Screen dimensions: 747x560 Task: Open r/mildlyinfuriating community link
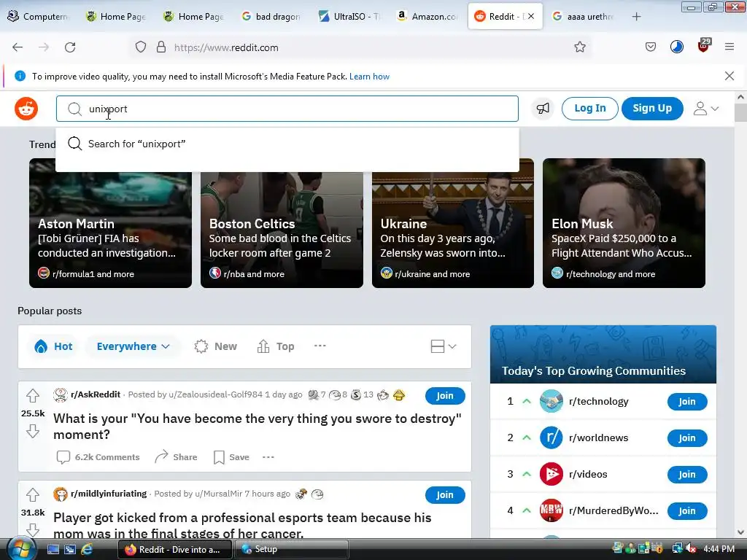(x=109, y=494)
